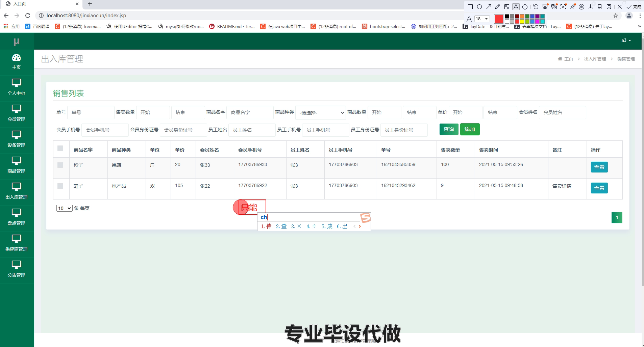Click the sidebar μ logo icon
The image size is (644, 347).
(x=16, y=42)
